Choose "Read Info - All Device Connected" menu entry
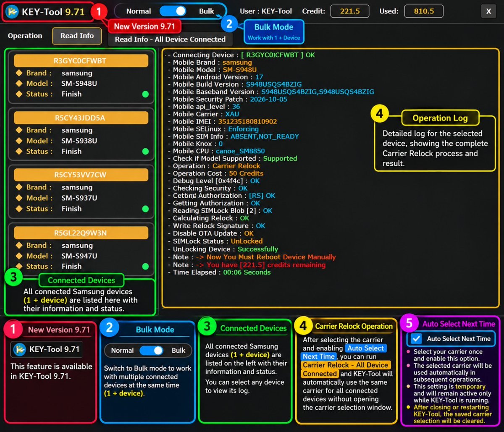Image resolution: width=504 pixels, height=432 pixels. [170, 39]
